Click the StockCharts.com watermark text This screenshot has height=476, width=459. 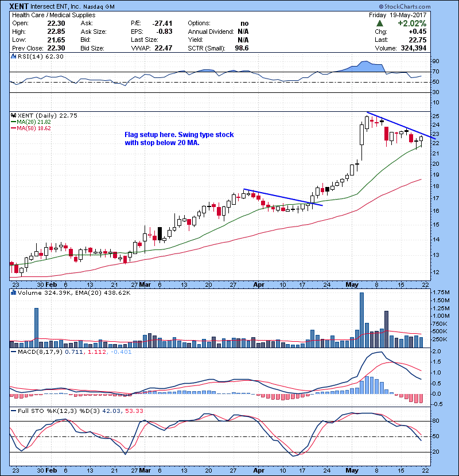[x=404, y=6]
